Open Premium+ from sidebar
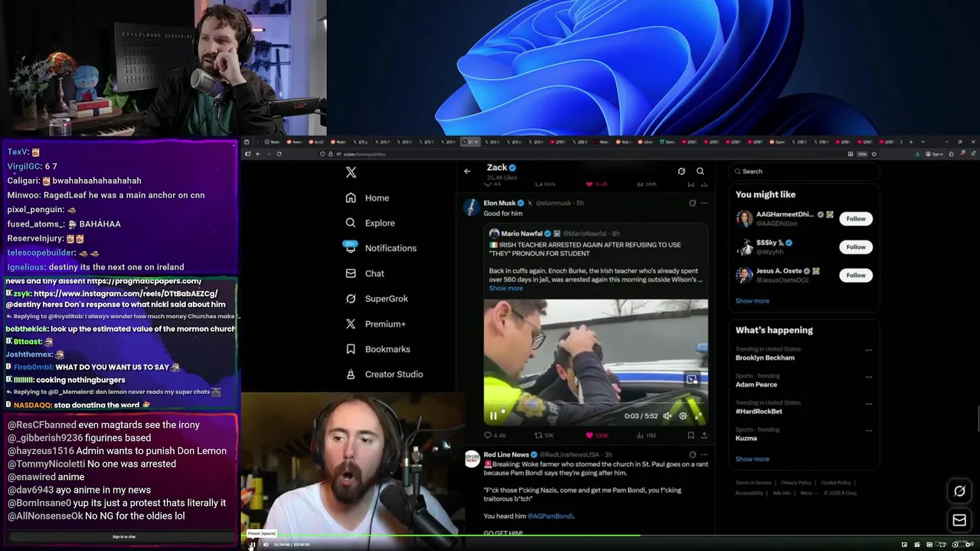The height and width of the screenshot is (551, 980). [375, 324]
